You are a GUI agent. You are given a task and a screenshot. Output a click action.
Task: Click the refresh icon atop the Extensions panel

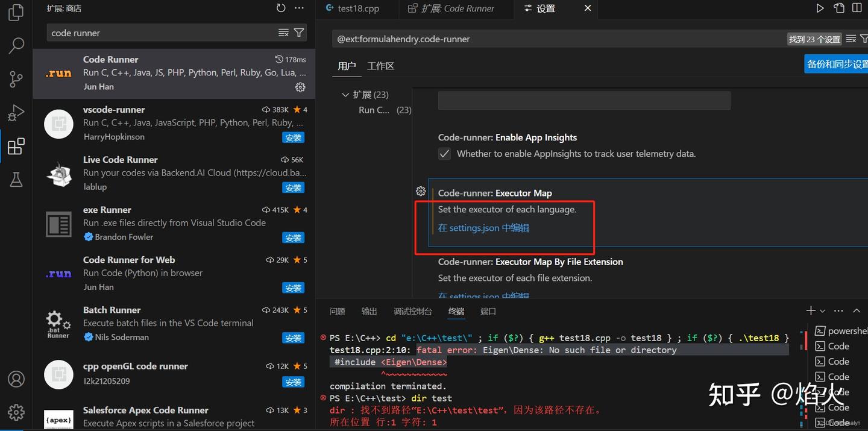click(x=280, y=8)
